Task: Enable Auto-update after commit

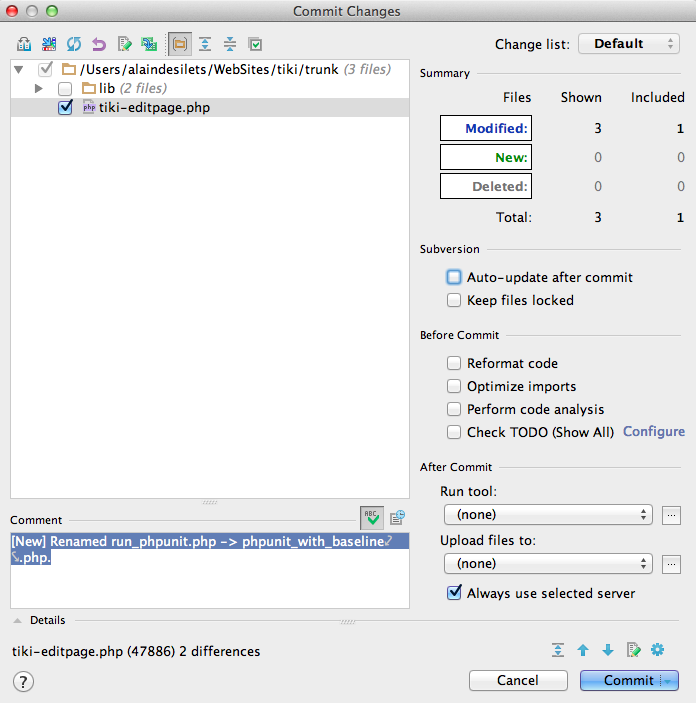Action: coord(454,277)
